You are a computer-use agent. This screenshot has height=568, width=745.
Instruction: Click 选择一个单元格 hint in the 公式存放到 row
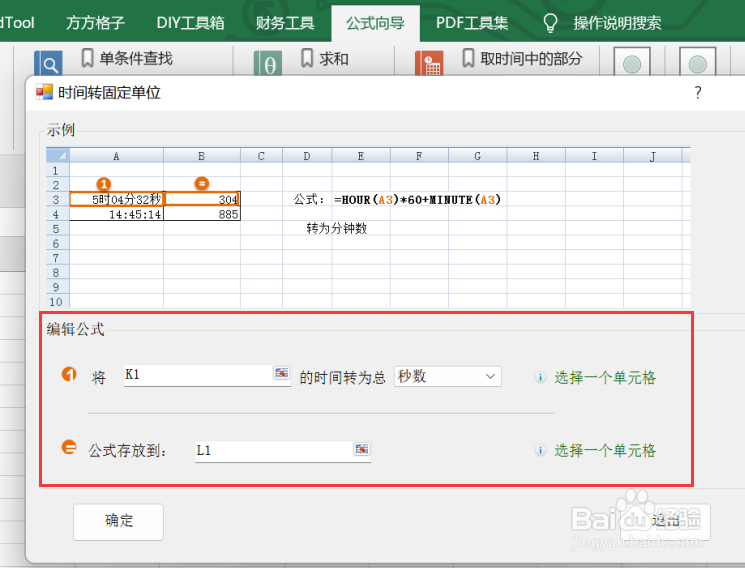pyautogui.click(x=605, y=450)
